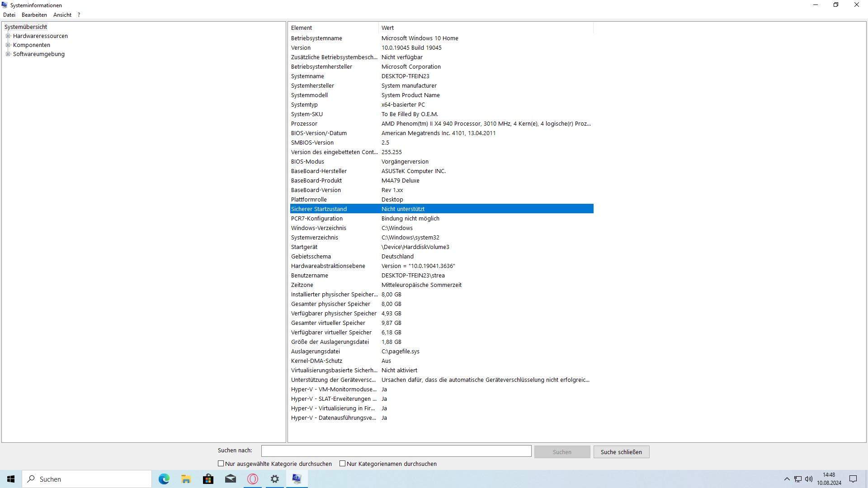
Task: Expand the Komponenten tree node
Action: pos(8,45)
